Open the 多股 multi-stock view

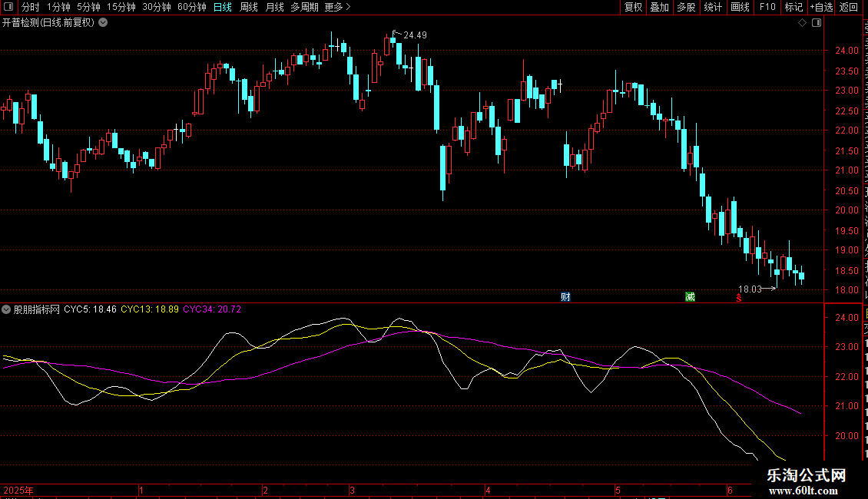point(686,7)
